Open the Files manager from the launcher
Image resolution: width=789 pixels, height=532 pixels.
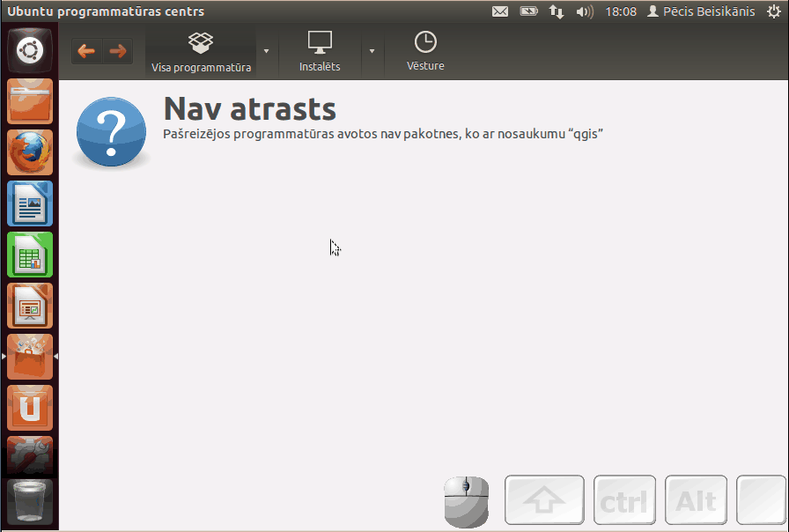point(30,101)
